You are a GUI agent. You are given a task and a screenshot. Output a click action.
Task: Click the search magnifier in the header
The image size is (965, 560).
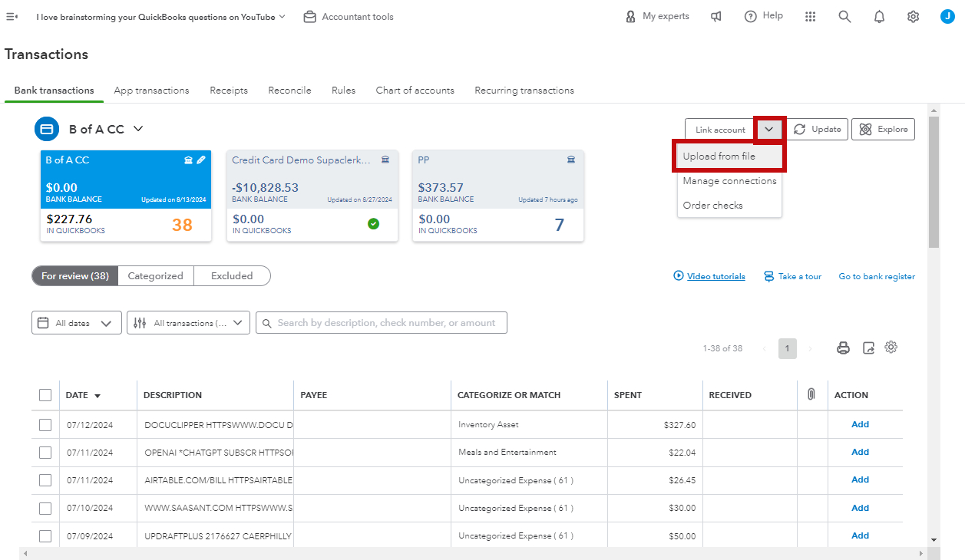844,17
